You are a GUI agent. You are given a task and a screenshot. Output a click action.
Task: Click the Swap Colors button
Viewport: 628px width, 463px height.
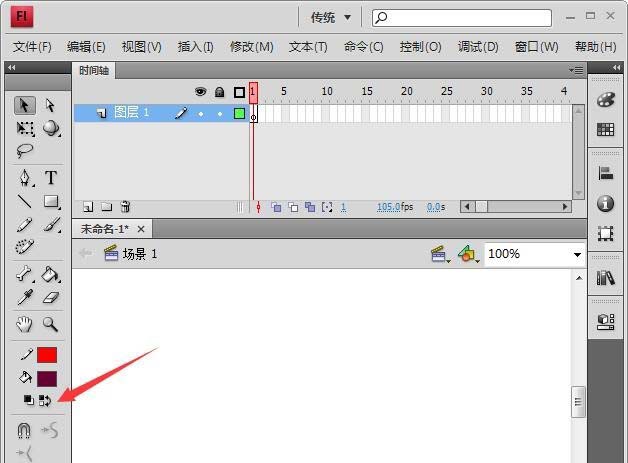45,400
